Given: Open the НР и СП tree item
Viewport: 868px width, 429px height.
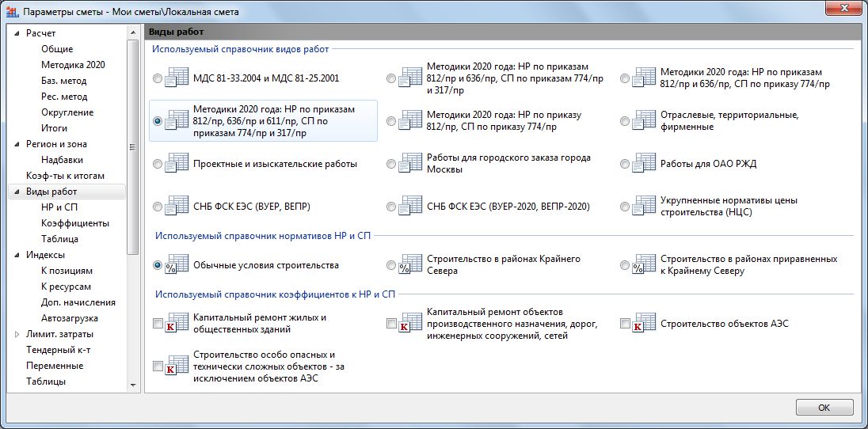Looking at the screenshot, I should [59, 207].
